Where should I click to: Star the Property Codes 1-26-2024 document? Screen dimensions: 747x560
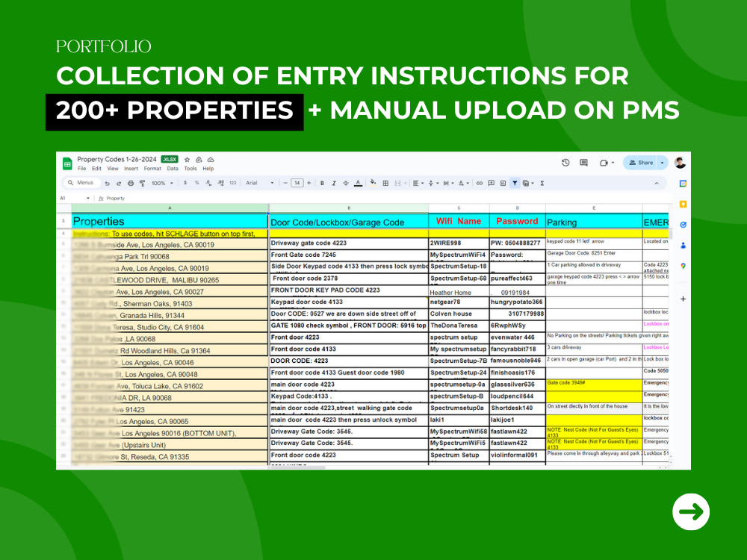[x=187, y=160]
